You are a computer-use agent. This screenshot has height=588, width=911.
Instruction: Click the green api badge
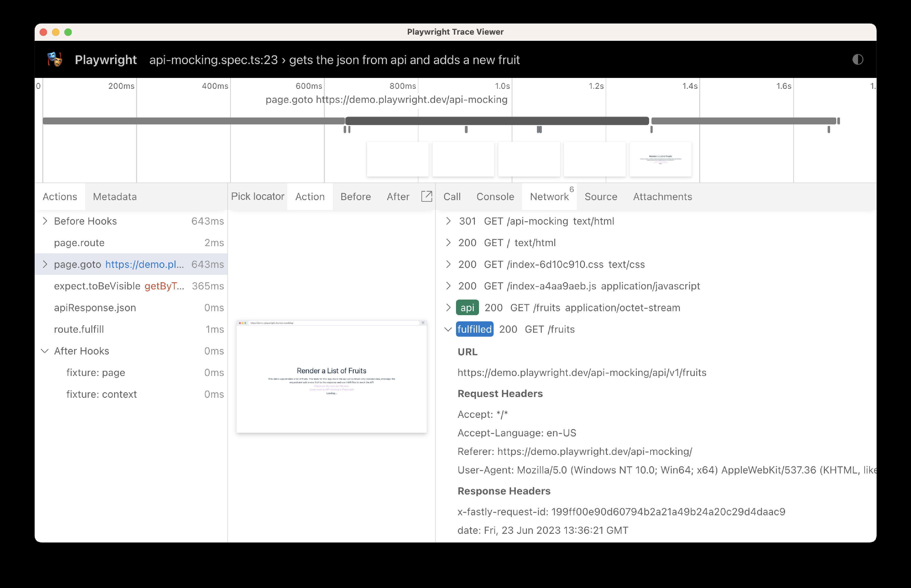point(467,308)
